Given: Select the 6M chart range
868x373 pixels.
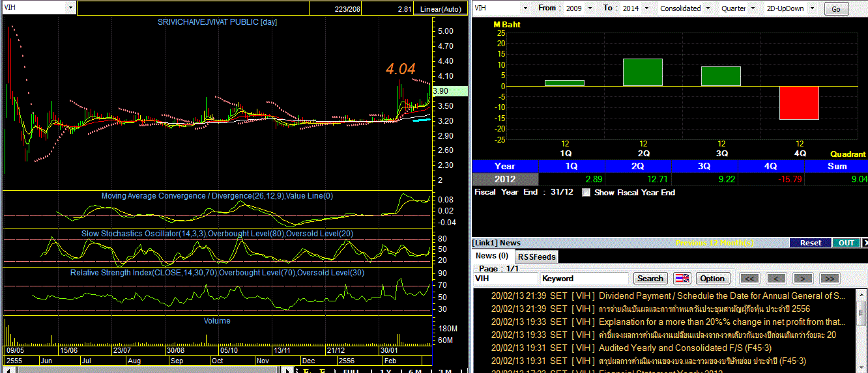Looking at the screenshot, I should (414, 370).
